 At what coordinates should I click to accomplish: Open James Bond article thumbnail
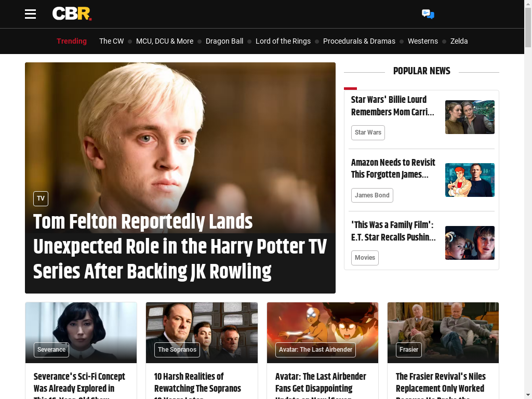click(470, 180)
